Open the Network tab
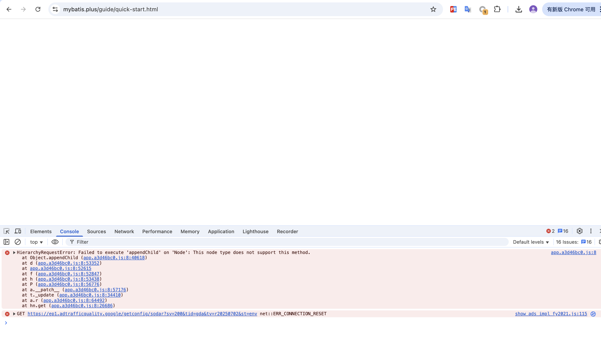The height and width of the screenshot is (364, 601). pyautogui.click(x=124, y=231)
